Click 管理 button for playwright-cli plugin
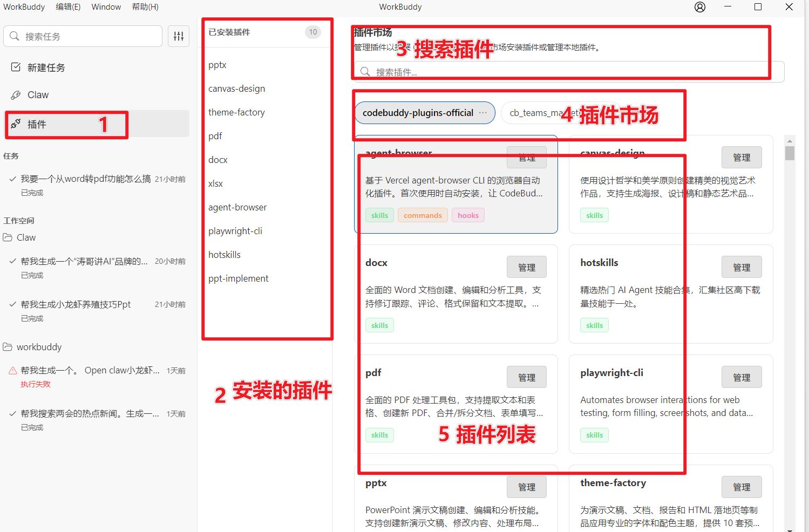Viewport: 809px width, 532px height. 742,377
